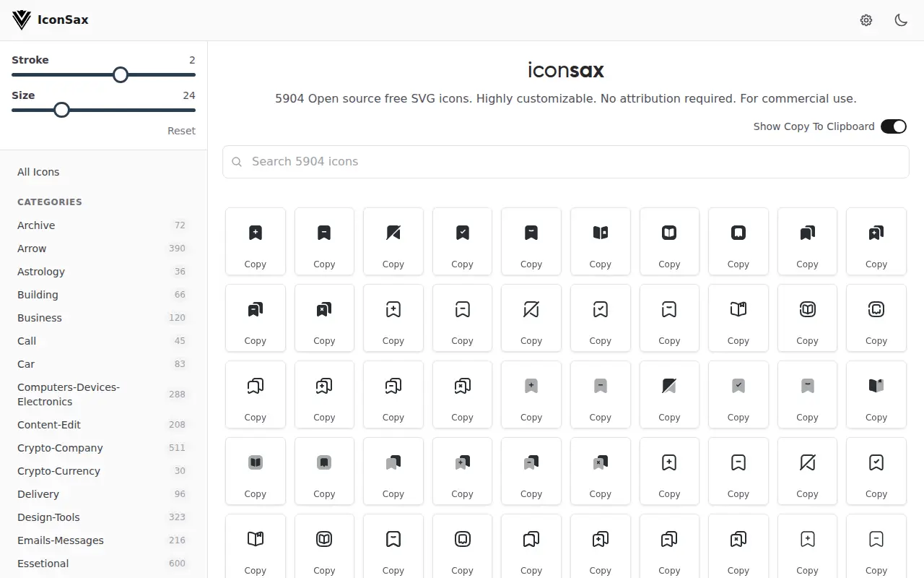The height and width of the screenshot is (578, 924).
Task: Open settings via the gear icon
Action: click(x=866, y=20)
